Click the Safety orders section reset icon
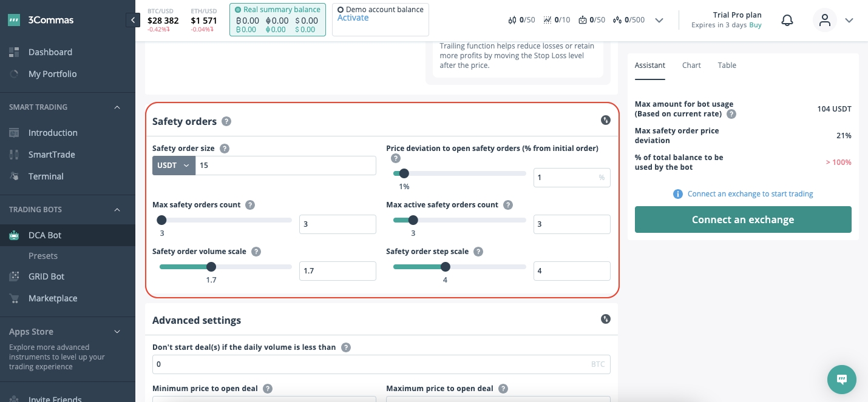This screenshot has width=868, height=402. tap(605, 120)
